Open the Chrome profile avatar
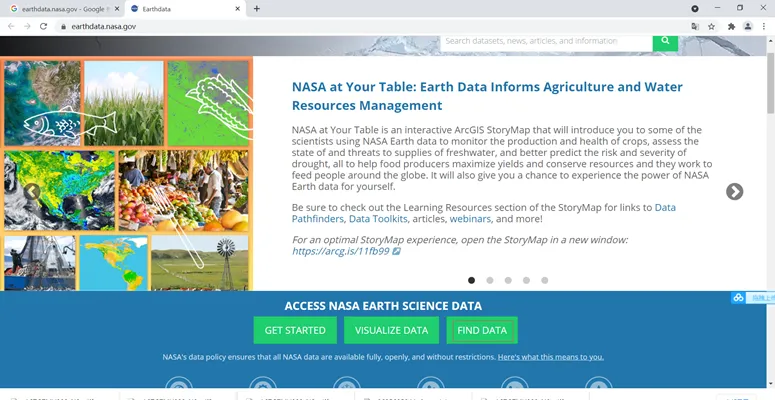 (748, 27)
